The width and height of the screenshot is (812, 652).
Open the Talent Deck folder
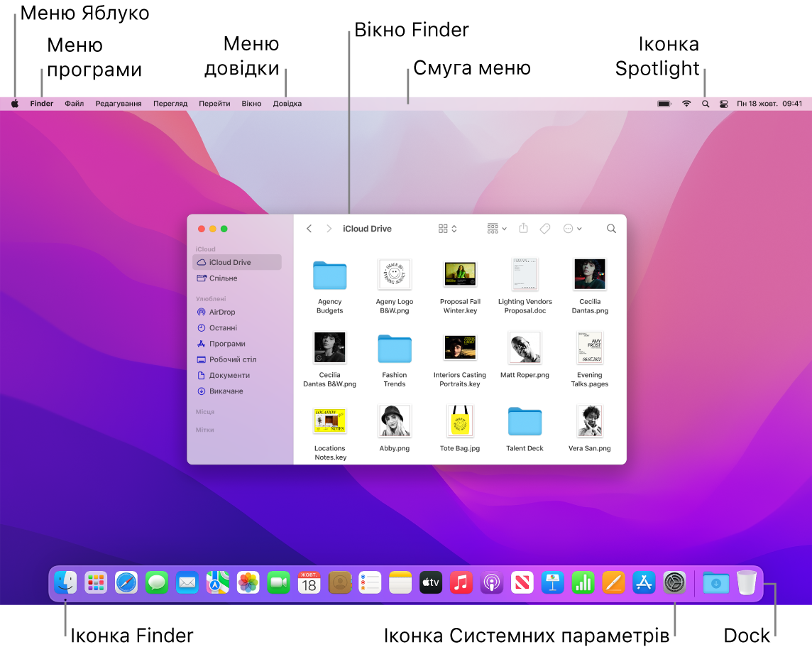coord(525,420)
